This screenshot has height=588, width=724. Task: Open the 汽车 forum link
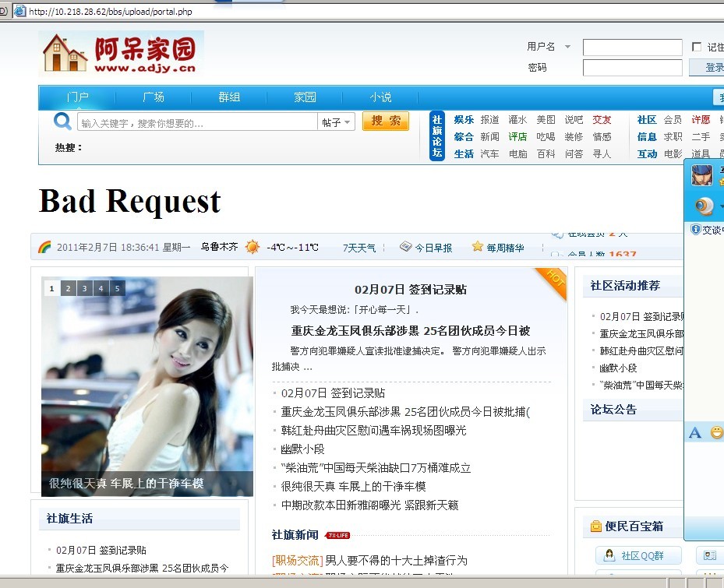(489, 154)
